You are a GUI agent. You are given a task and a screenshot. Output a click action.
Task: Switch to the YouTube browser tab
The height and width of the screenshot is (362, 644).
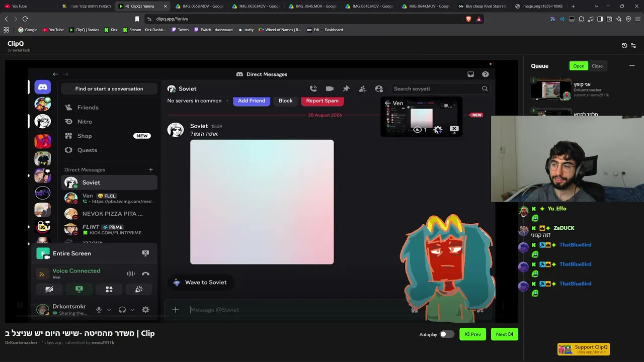click(x=29, y=6)
